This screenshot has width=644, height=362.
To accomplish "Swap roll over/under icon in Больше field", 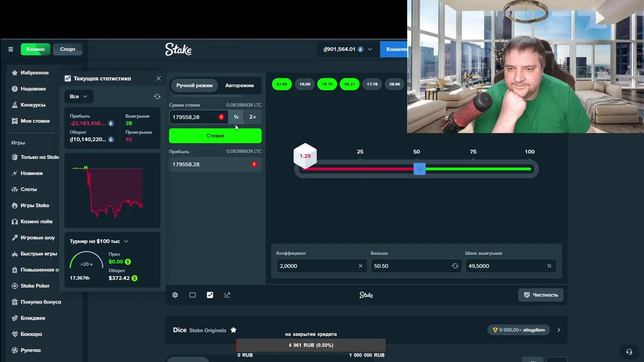I will [455, 266].
